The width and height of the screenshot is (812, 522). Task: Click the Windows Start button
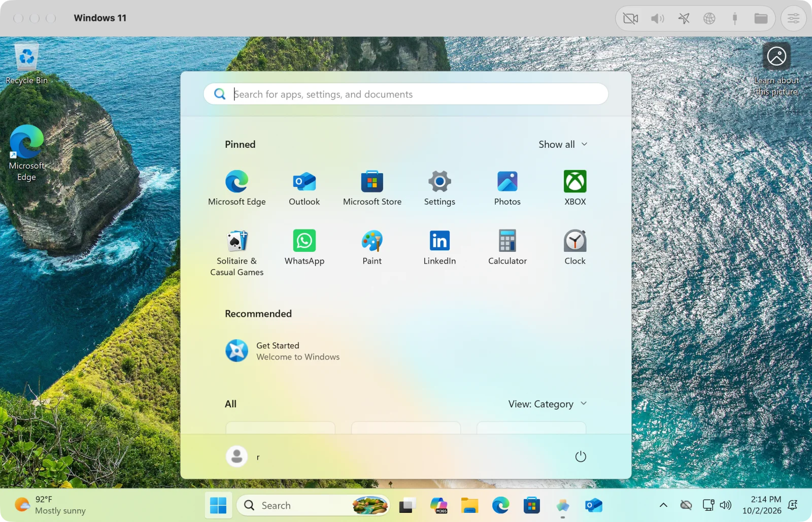tap(218, 505)
